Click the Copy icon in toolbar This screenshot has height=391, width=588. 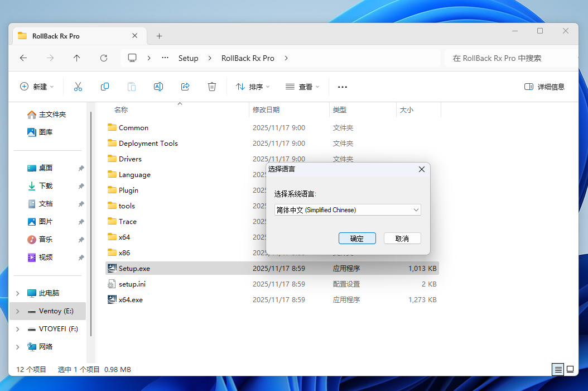(105, 87)
